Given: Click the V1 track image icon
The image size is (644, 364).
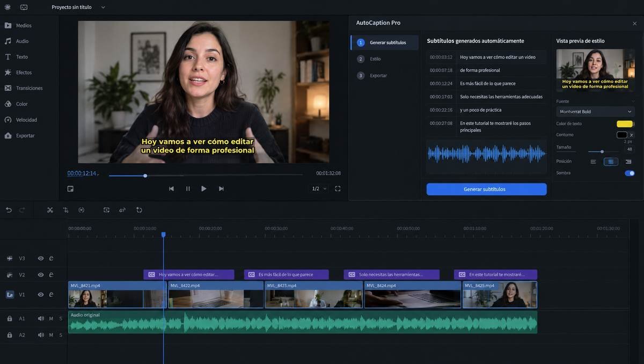Looking at the screenshot, I should tap(10, 294).
